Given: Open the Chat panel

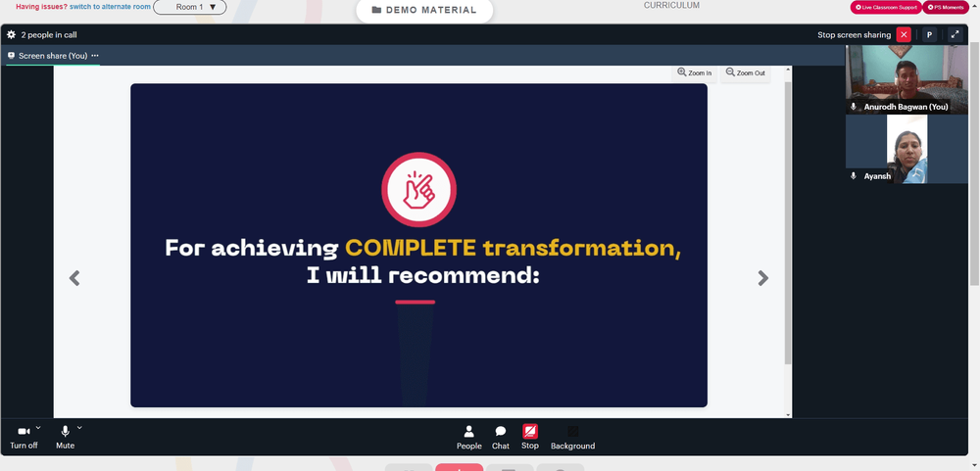Looking at the screenshot, I should pyautogui.click(x=500, y=438).
